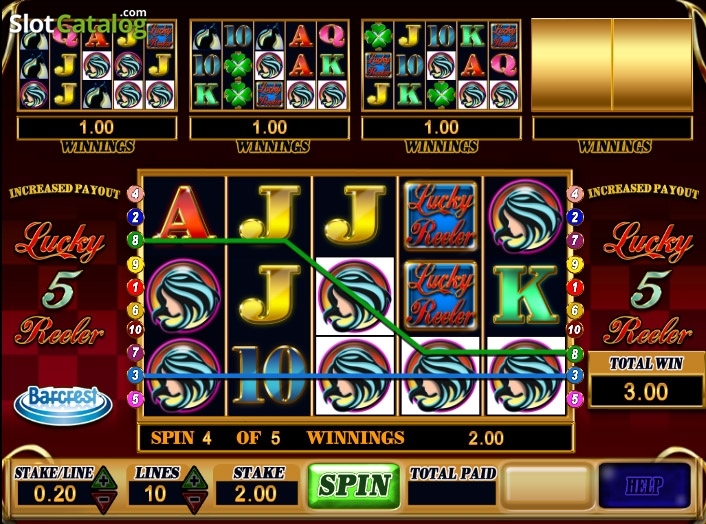Click blue payline 3 marker on right
Screen dimensions: 706x524
click(575, 375)
